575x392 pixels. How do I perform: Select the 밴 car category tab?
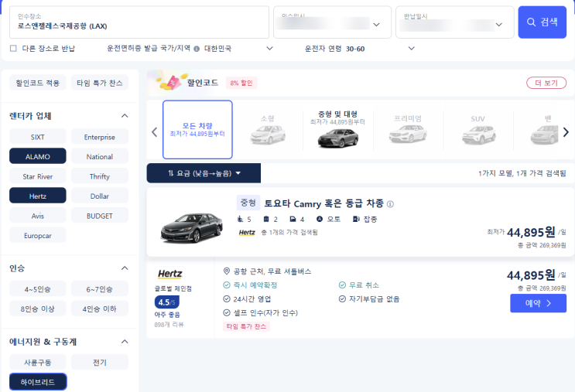coord(545,130)
